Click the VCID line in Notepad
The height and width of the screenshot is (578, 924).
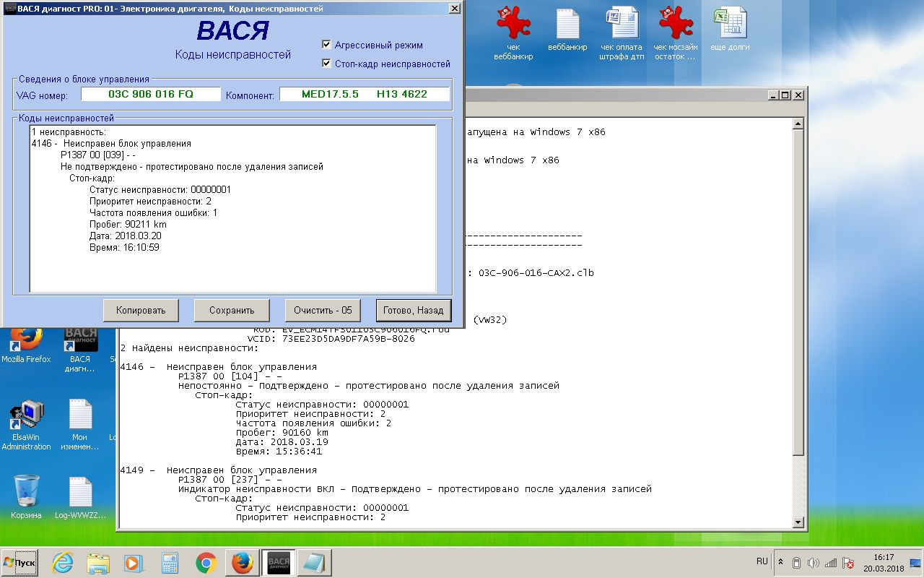[x=331, y=339]
